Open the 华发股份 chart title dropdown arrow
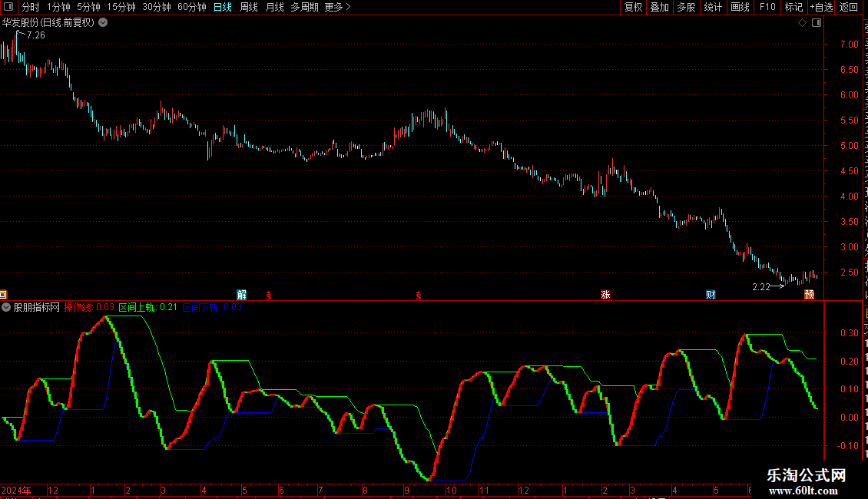The height and width of the screenshot is (499, 868). tap(103, 23)
